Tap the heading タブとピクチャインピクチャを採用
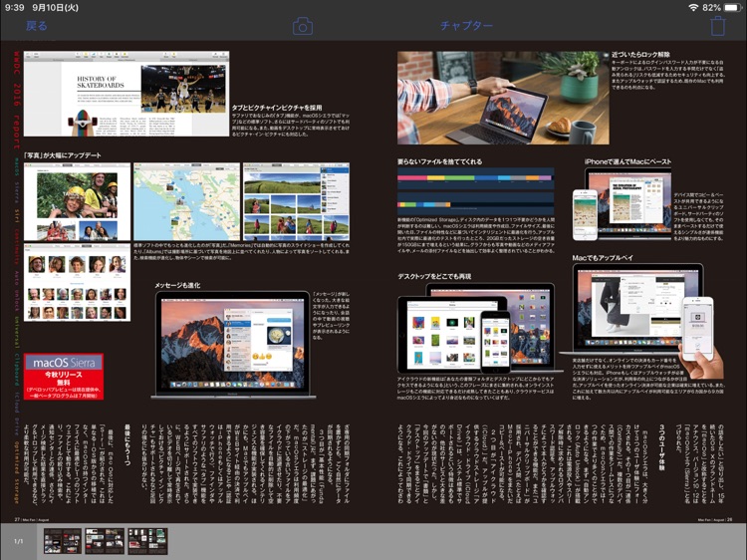 point(277,108)
